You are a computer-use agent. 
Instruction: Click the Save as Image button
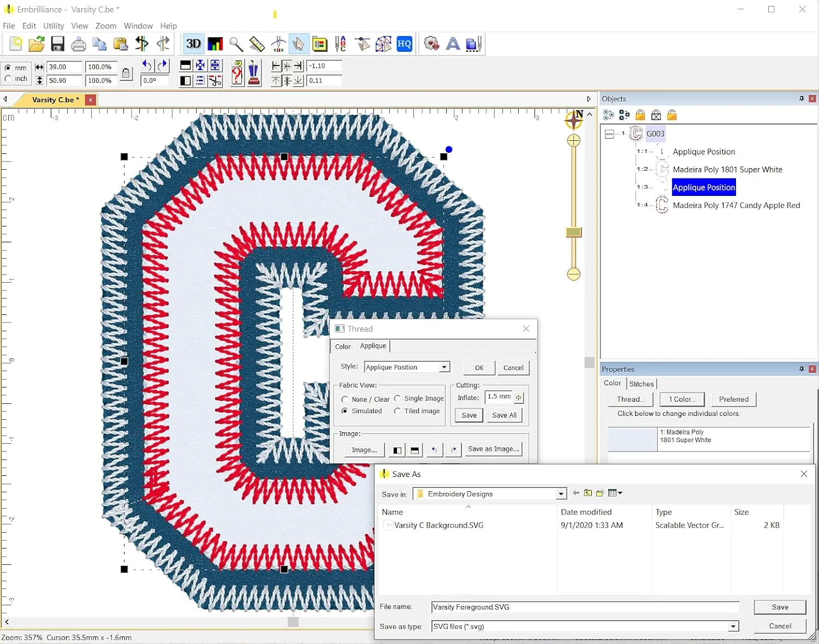493,449
